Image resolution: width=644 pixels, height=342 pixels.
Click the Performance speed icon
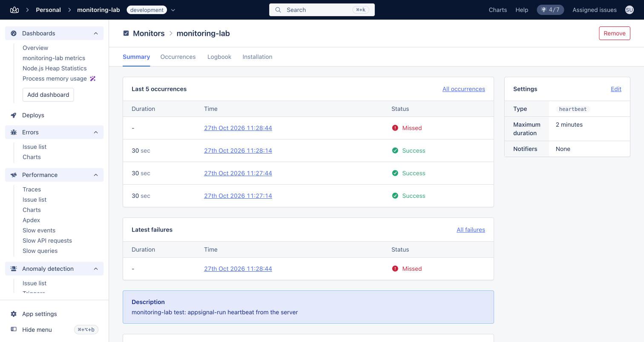14,175
